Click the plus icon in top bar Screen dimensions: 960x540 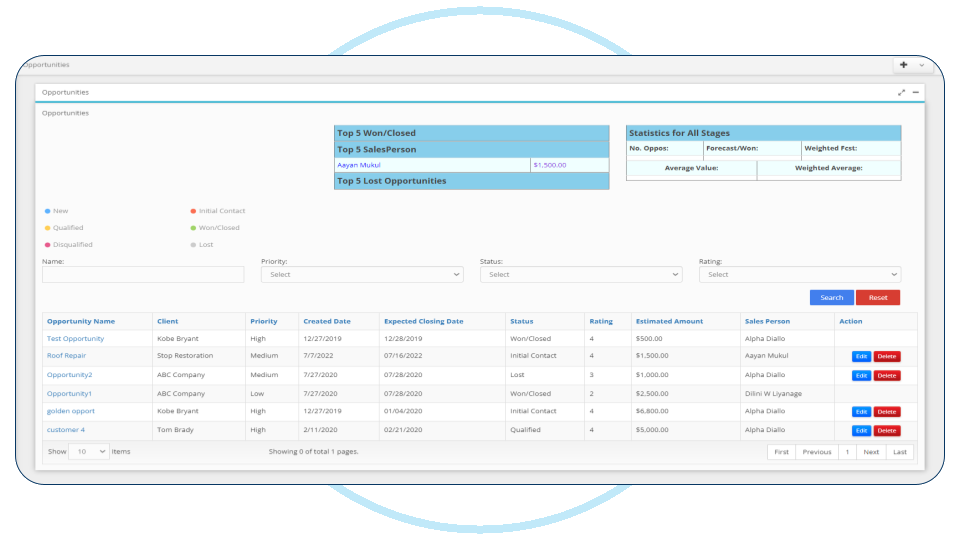point(904,65)
